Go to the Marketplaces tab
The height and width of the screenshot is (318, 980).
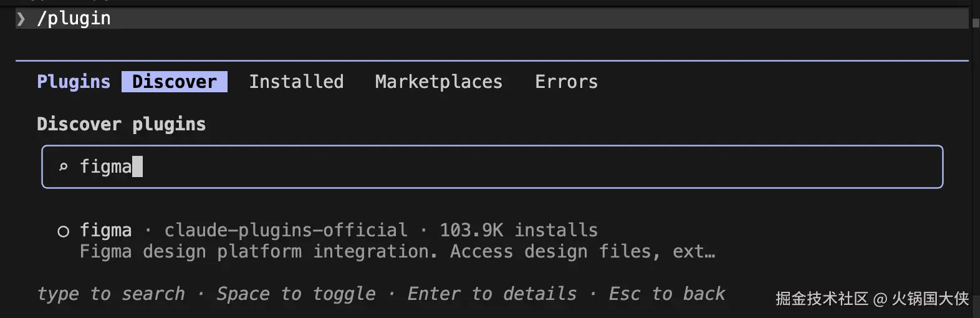pyautogui.click(x=438, y=82)
